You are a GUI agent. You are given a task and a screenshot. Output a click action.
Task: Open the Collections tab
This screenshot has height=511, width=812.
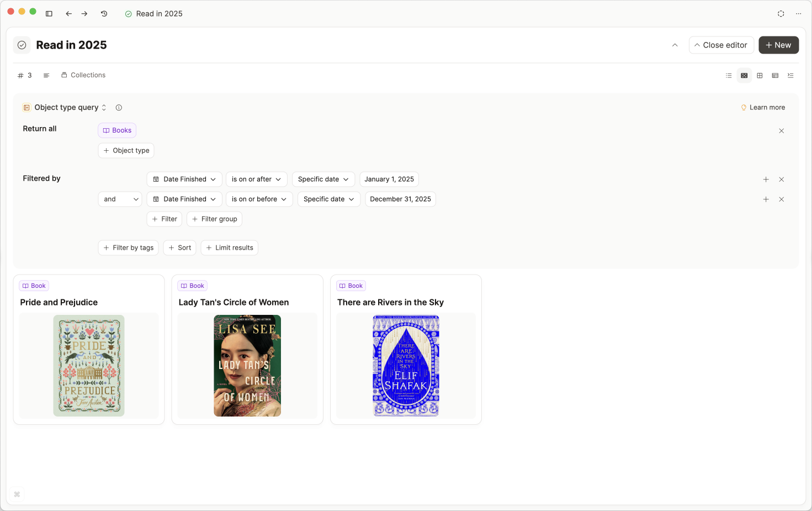pos(83,75)
